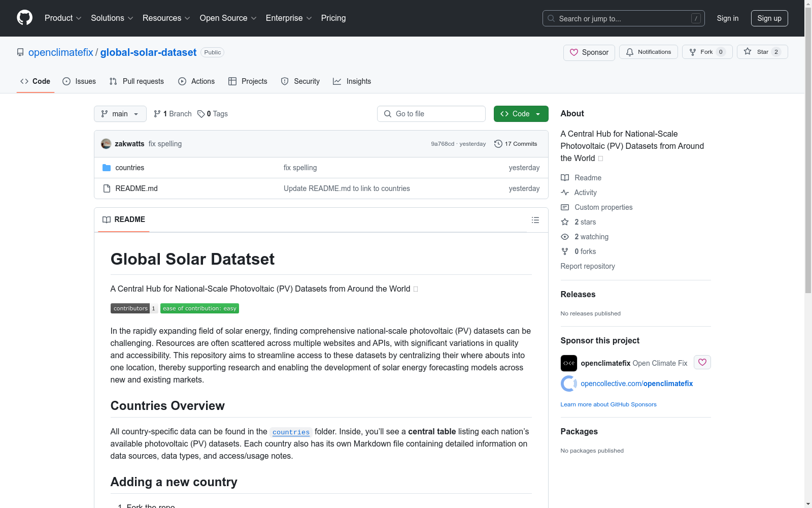
Task: Click the ease of contribution badge
Action: [199, 308]
